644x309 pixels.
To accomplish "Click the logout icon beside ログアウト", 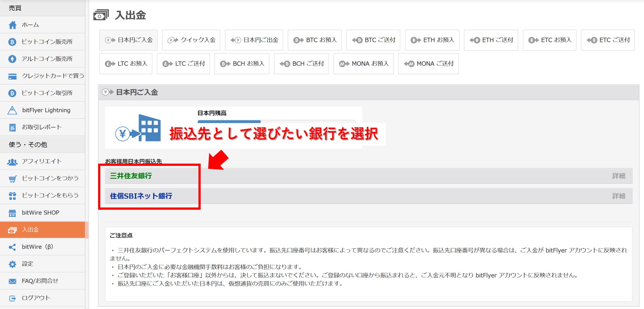I will coord(13,298).
